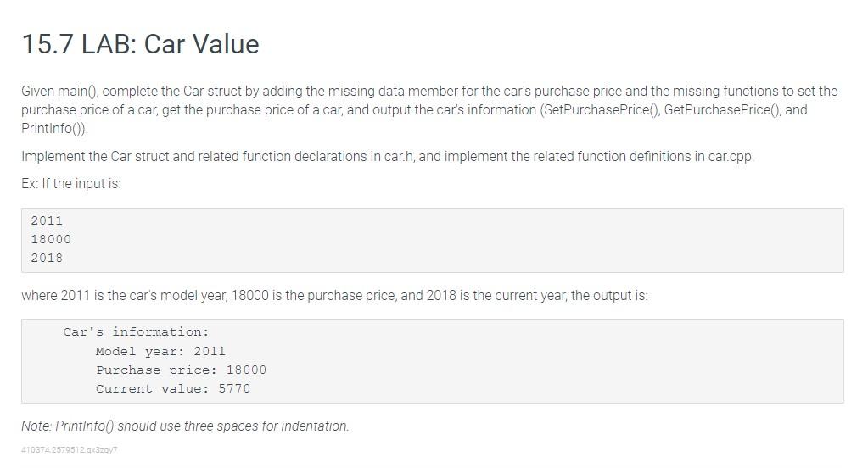
Task: Click the 'Model year: 2011' output line
Action: point(160,351)
